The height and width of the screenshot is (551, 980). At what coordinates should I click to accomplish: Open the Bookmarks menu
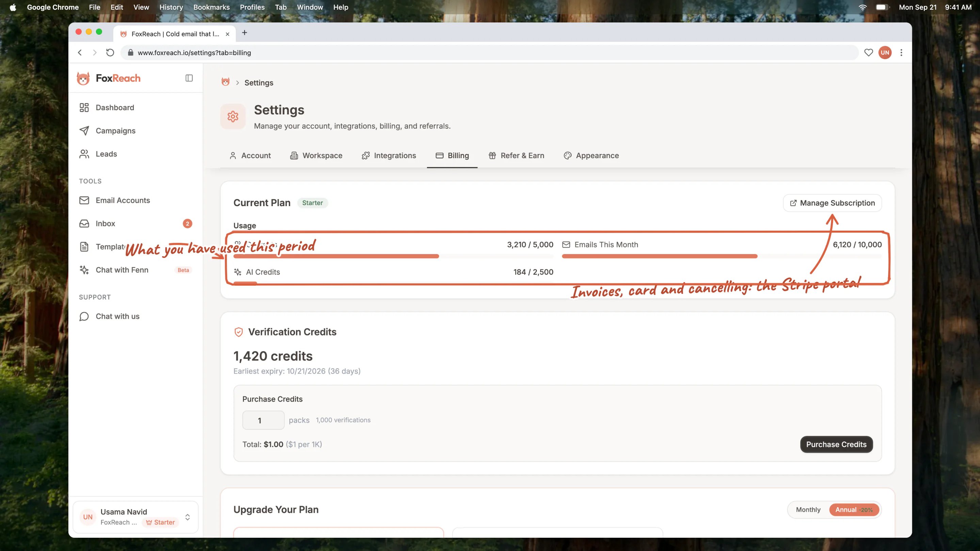(x=212, y=7)
